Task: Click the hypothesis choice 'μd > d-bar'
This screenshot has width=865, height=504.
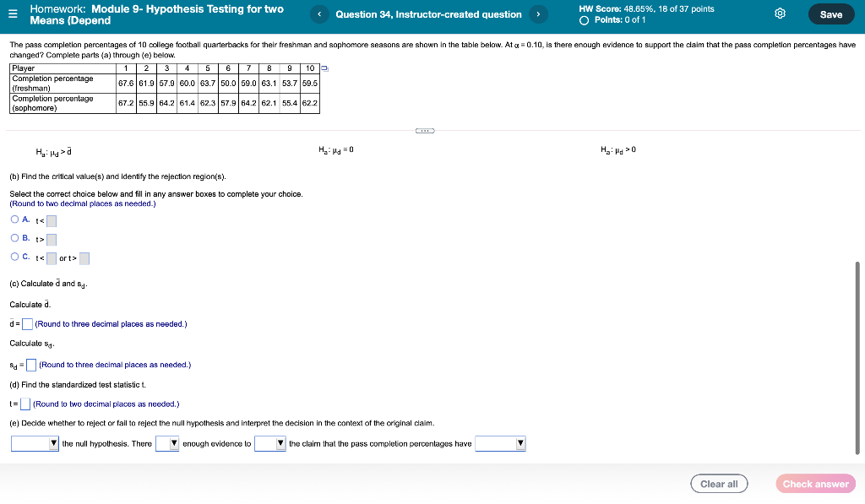Action: [x=53, y=152]
